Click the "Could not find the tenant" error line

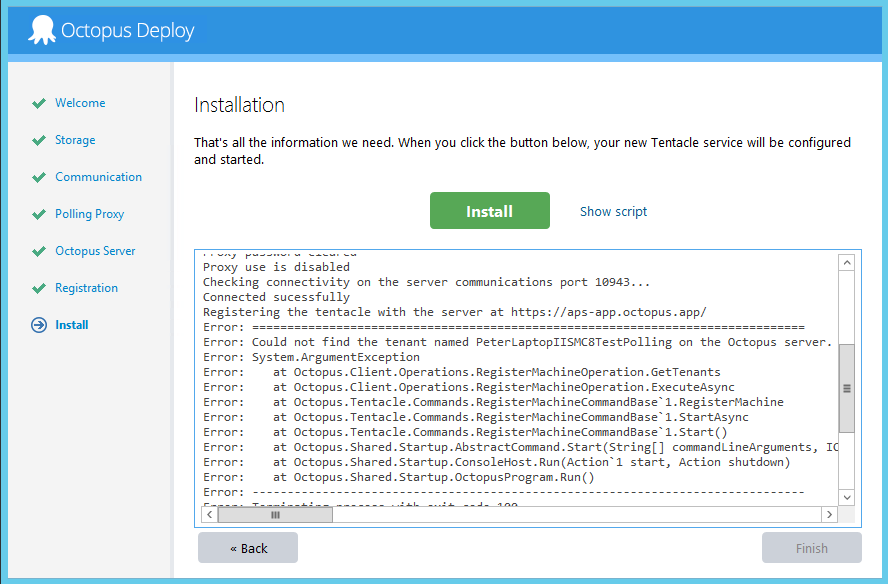518,342
